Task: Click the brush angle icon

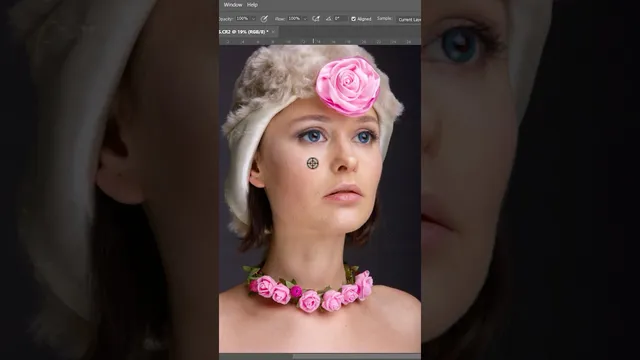Action: [x=329, y=19]
